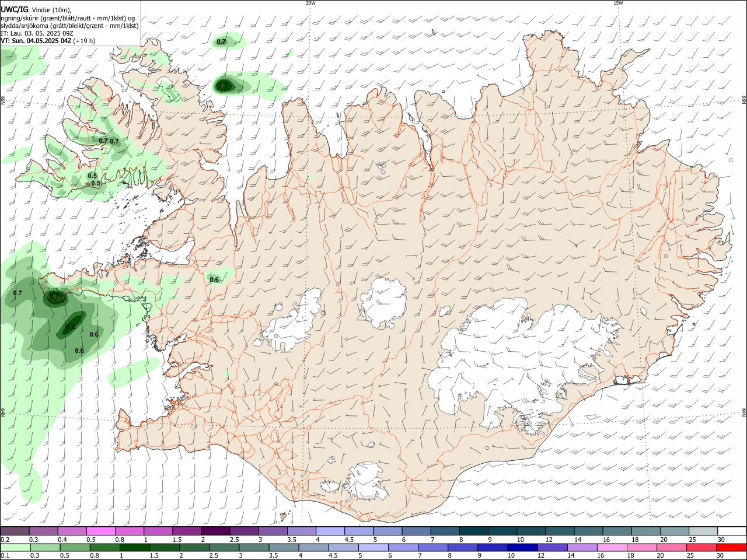The height and width of the screenshot is (560, 747).
Task: Choose the violet 3 swatch in upper legend row
Action: click(273, 531)
